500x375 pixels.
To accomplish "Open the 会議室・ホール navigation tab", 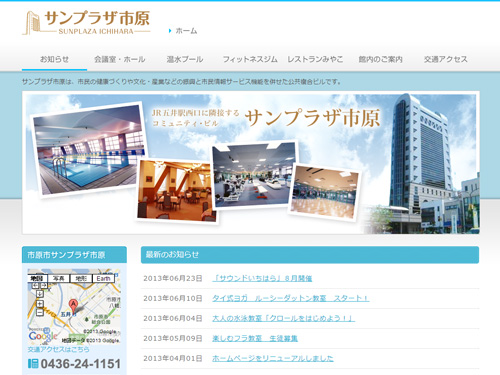I will (120, 59).
